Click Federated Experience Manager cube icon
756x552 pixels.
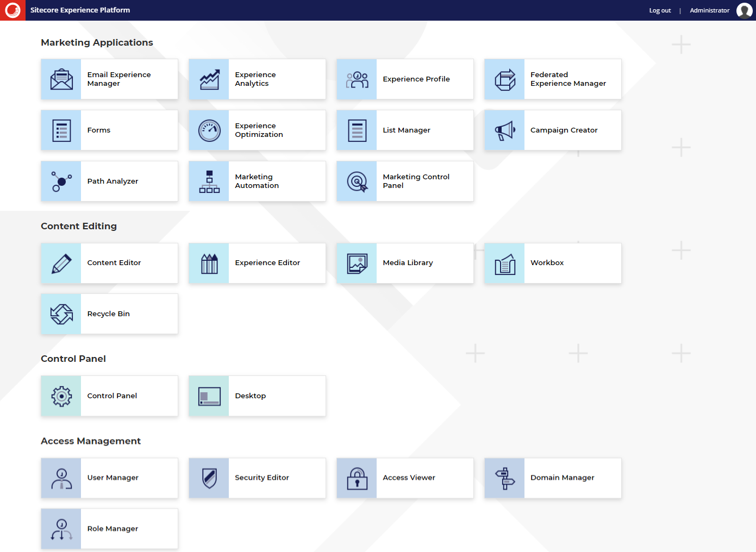tap(505, 79)
